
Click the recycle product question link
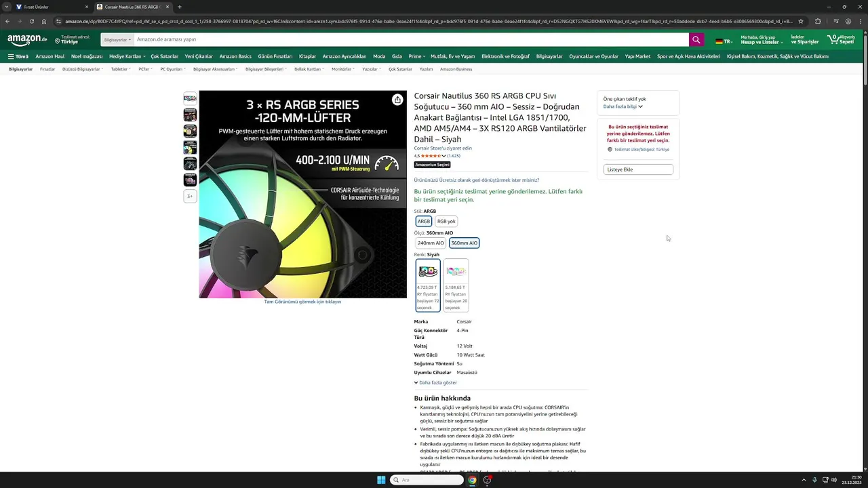click(477, 180)
